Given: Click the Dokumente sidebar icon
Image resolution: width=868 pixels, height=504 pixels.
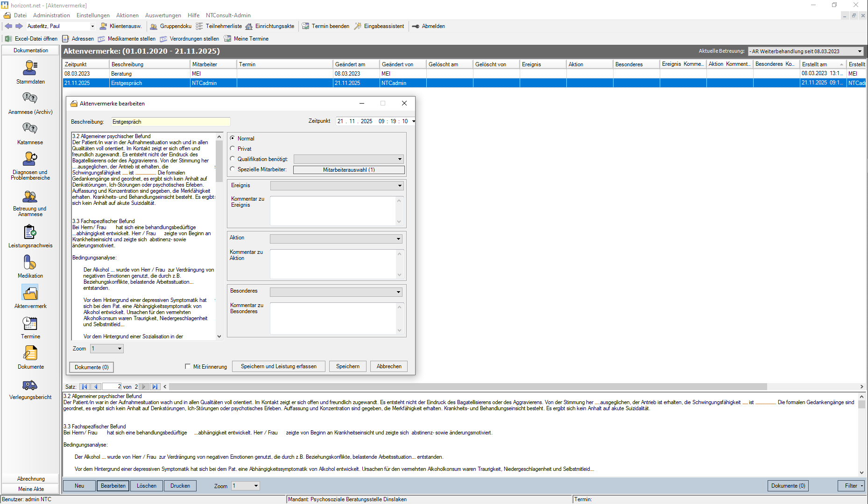Looking at the screenshot, I should [30, 354].
